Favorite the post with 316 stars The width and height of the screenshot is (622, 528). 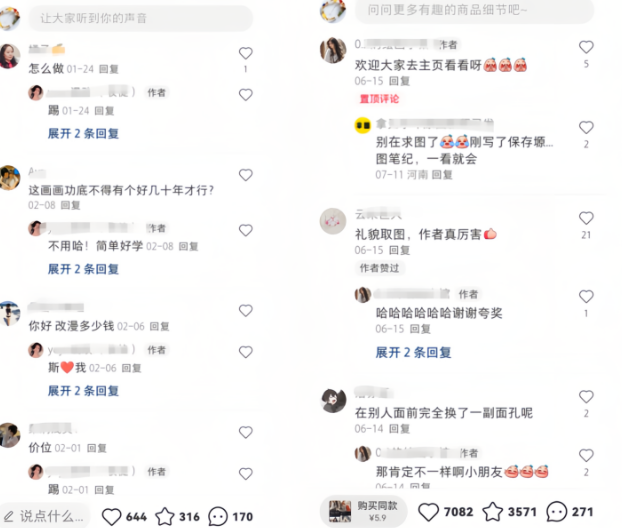pyautogui.click(x=165, y=516)
